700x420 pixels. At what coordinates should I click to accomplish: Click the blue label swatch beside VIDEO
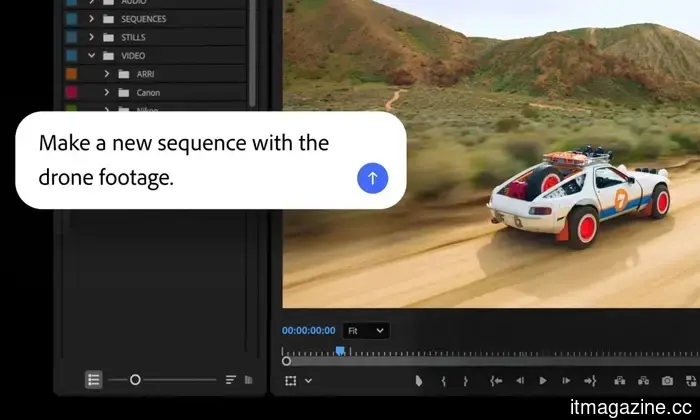click(x=71, y=55)
